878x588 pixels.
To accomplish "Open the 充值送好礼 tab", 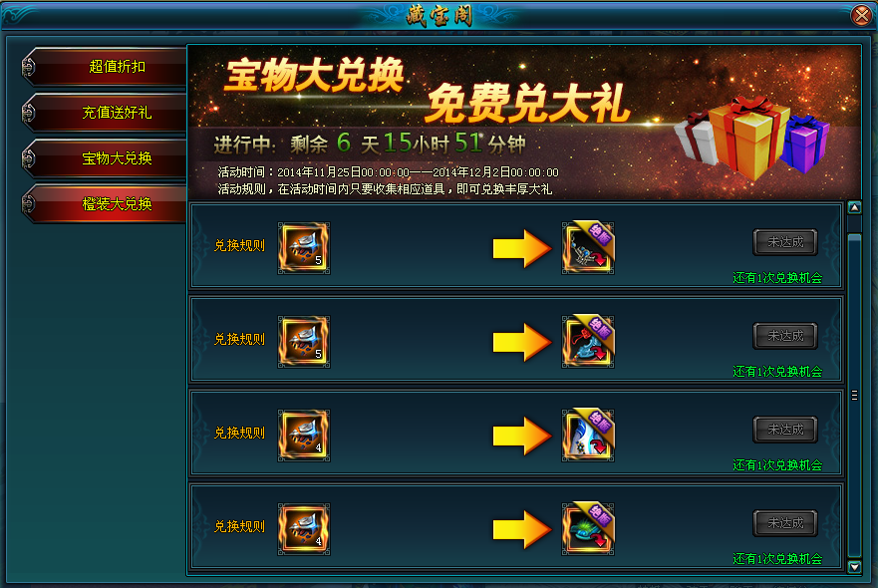I will pos(105,113).
